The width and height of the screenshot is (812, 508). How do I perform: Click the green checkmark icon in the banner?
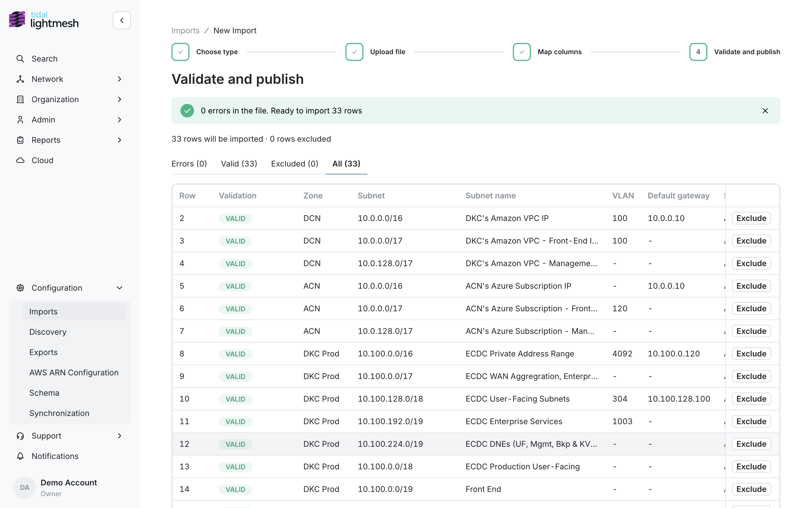coord(187,111)
